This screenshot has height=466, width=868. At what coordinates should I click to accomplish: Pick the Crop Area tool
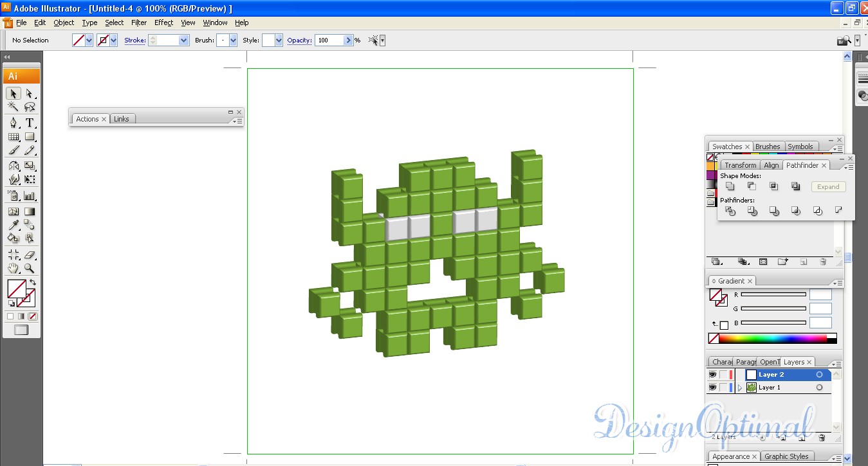pos(14,255)
